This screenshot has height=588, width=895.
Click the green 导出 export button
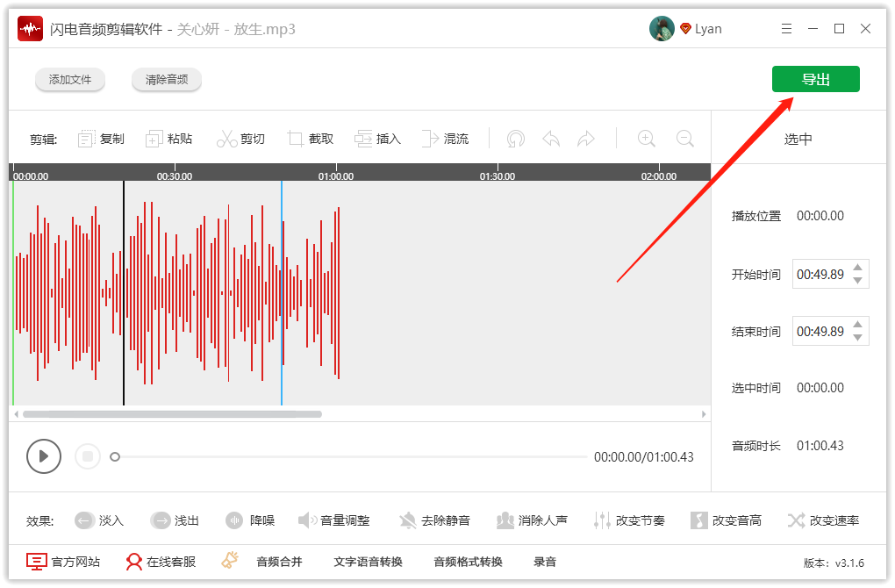pos(815,78)
